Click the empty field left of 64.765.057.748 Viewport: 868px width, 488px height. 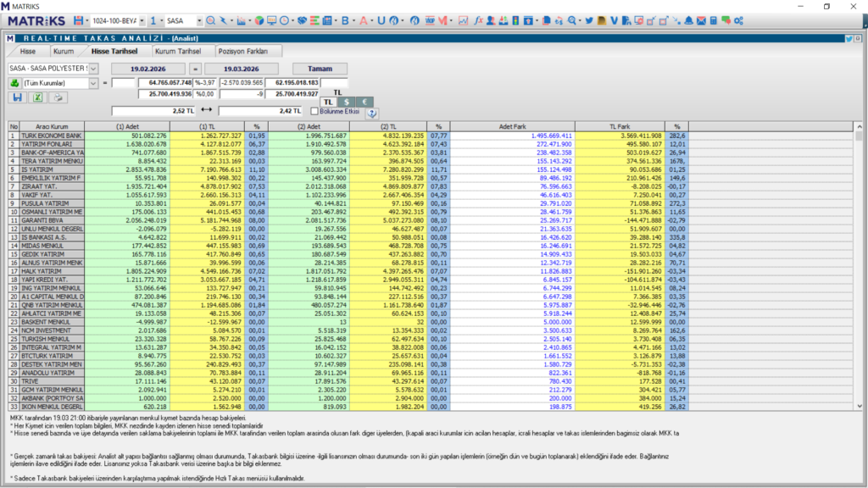pyautogui.click(x=123, y=83)
